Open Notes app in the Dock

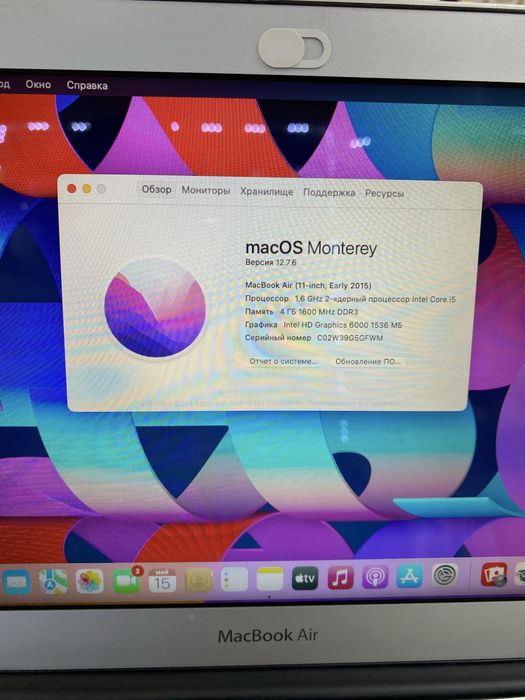(x=270, y=579)
